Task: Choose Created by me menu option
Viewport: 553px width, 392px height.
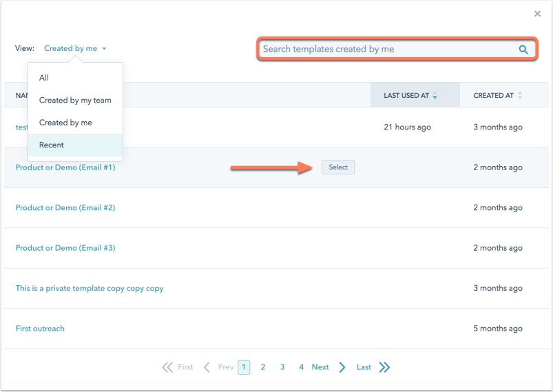Action: tap(75, 123)
